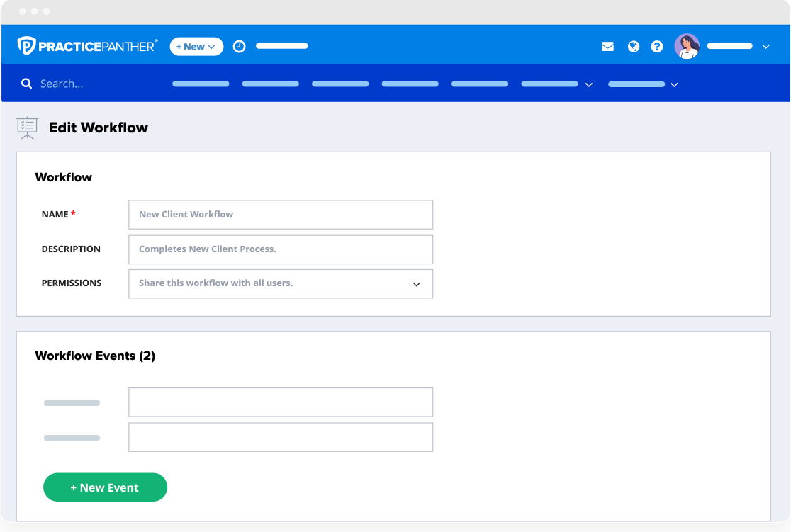Expand the user account chevron

pos(765,47)
